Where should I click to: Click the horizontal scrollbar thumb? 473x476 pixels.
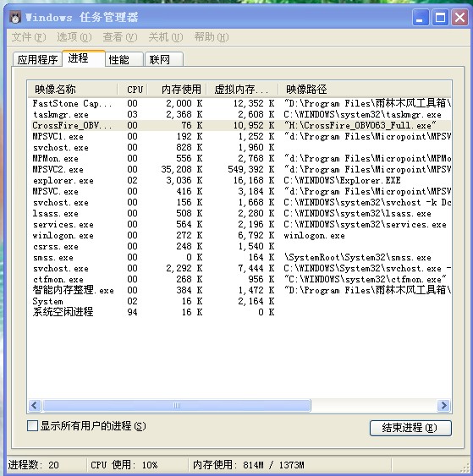click(x=177, y=405)
